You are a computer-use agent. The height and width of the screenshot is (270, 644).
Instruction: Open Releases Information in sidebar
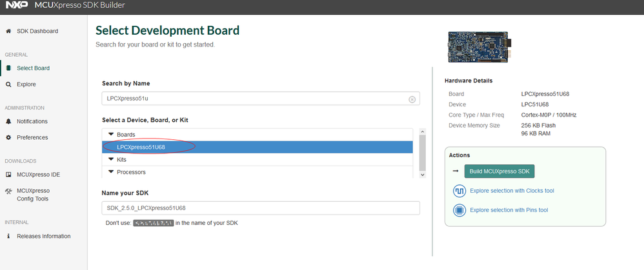pyautogui.click(x=43, y=236)
